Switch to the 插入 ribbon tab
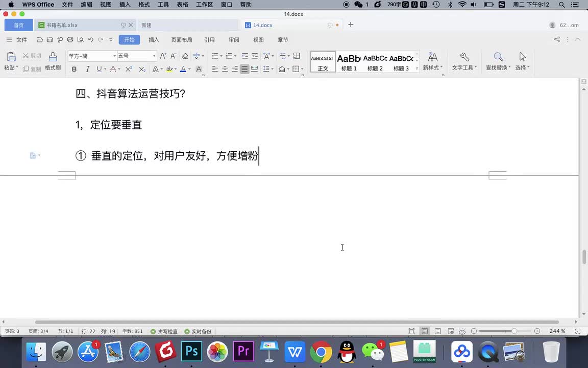 pyautogui.click(x=154, y=40)
